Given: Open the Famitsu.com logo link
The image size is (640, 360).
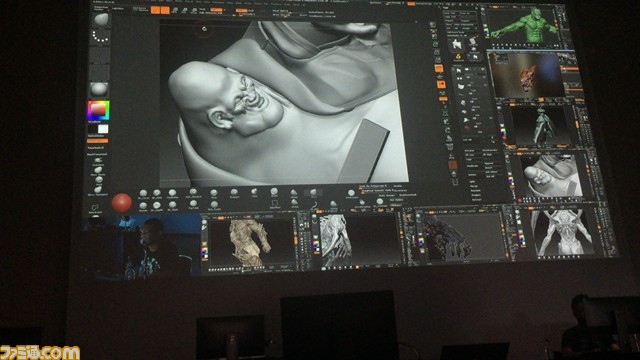Looking at the screenshot, I should point(40,352).
